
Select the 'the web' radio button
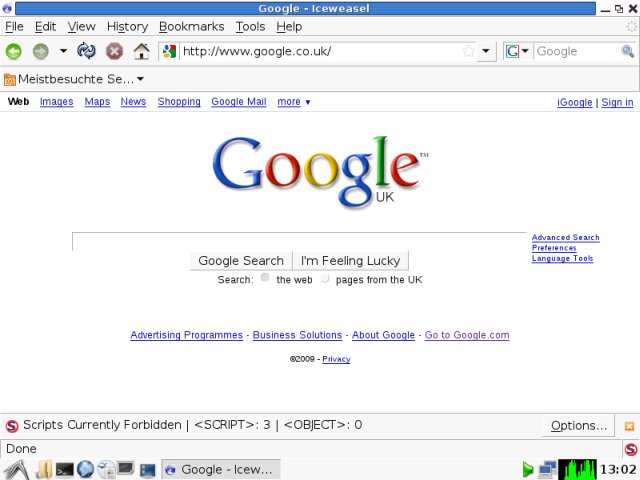[x=265, y=278]
